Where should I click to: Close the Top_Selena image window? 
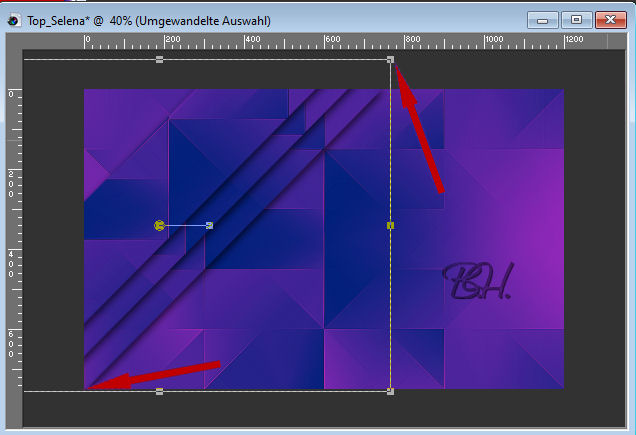pyautogui.click(x=609, y=19)
